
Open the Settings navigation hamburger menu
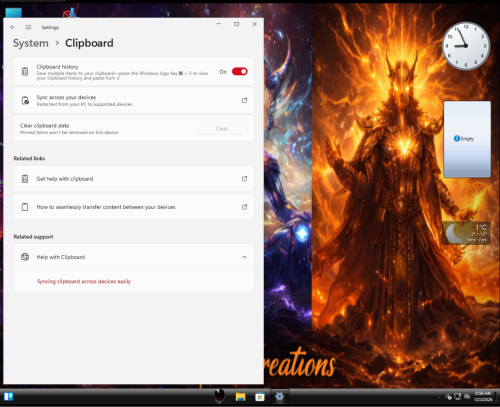pos(28,27)
